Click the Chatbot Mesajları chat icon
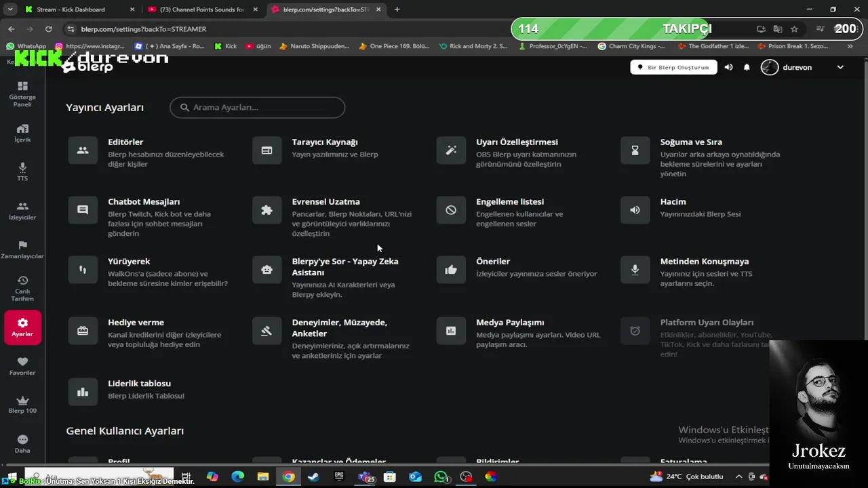Viewport: 868px width, 488px height. click(x=83, y=210)
